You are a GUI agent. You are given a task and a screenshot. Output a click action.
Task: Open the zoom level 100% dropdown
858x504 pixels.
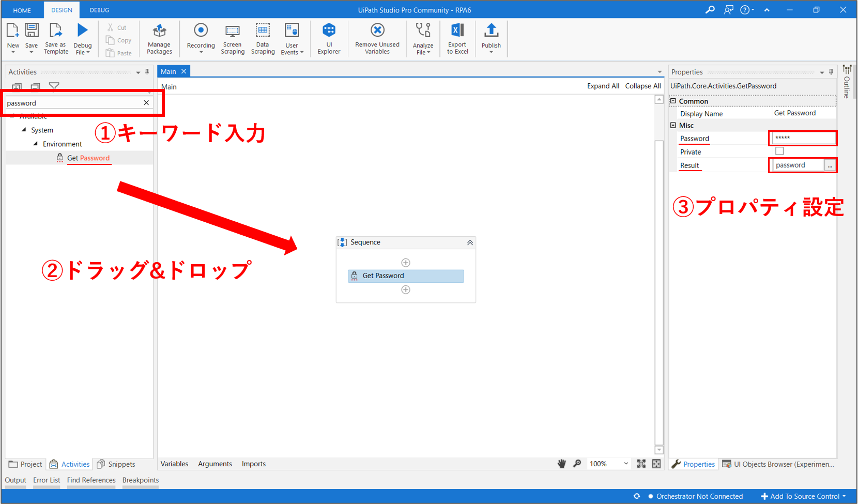(625, 464)
